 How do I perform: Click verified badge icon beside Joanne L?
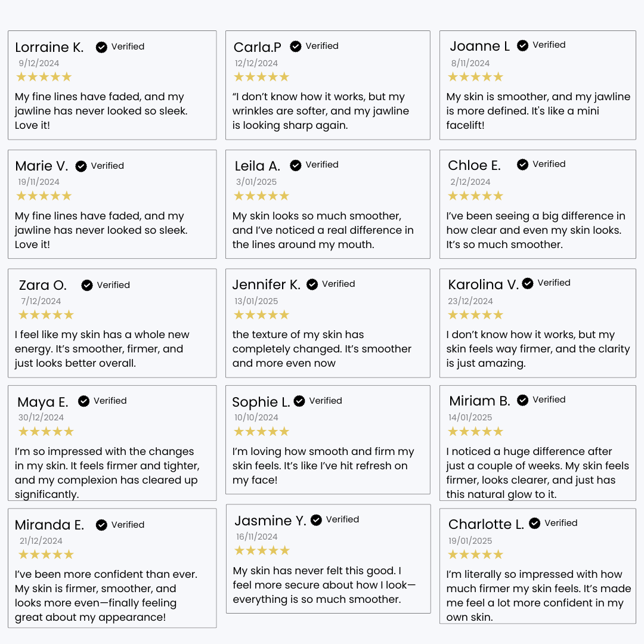tap(523, 45)
